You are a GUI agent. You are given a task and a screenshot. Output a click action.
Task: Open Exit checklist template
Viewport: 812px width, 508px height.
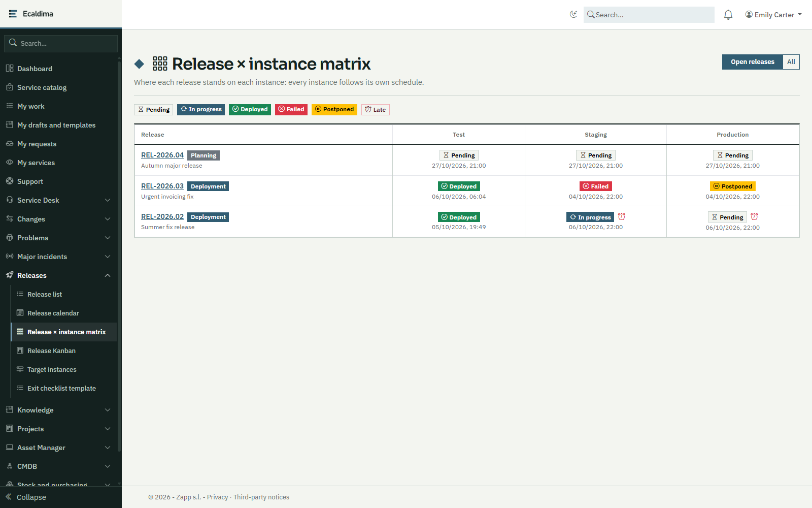(x=64, y=388)
